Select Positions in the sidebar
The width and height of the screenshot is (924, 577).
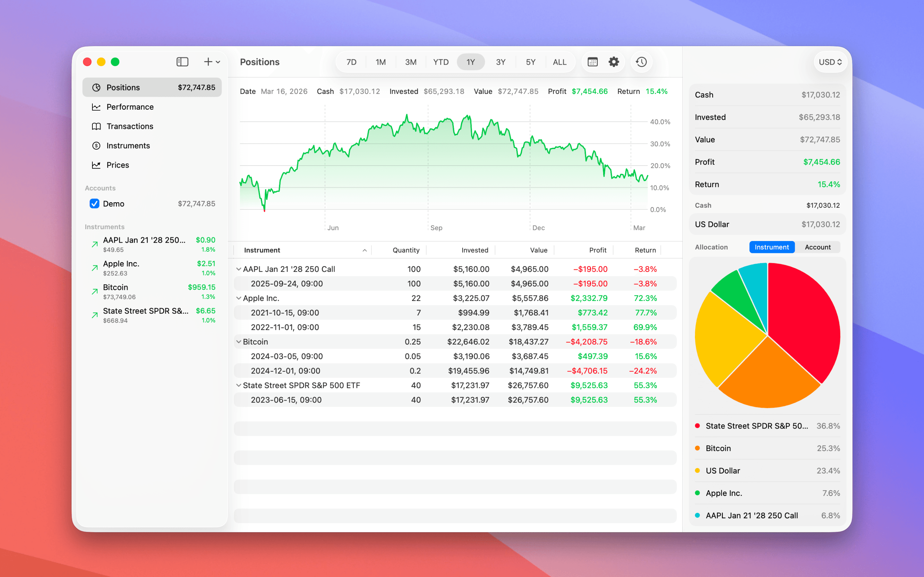123,87
